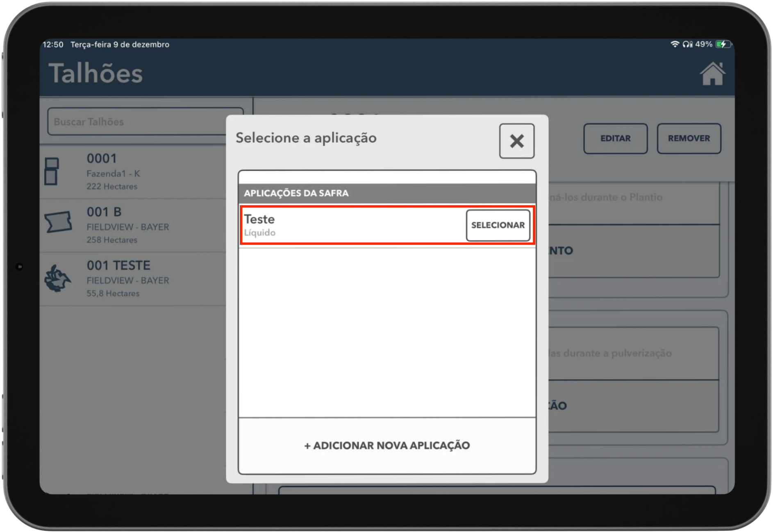Close the Selecione a aplicação dialog
Screen dimensions: 773x532
pyautogui.click(x=516, y=141)
